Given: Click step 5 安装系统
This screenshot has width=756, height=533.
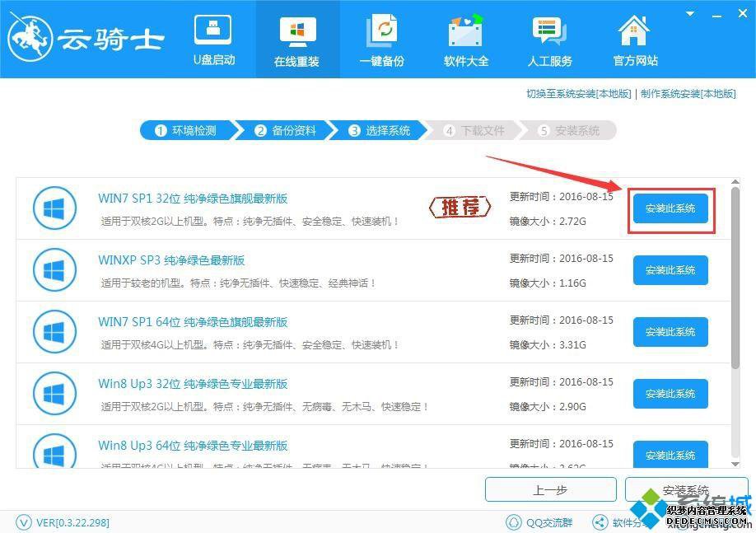Looking at the screenshot, I should pyautogui.click(x=569, y=131).
